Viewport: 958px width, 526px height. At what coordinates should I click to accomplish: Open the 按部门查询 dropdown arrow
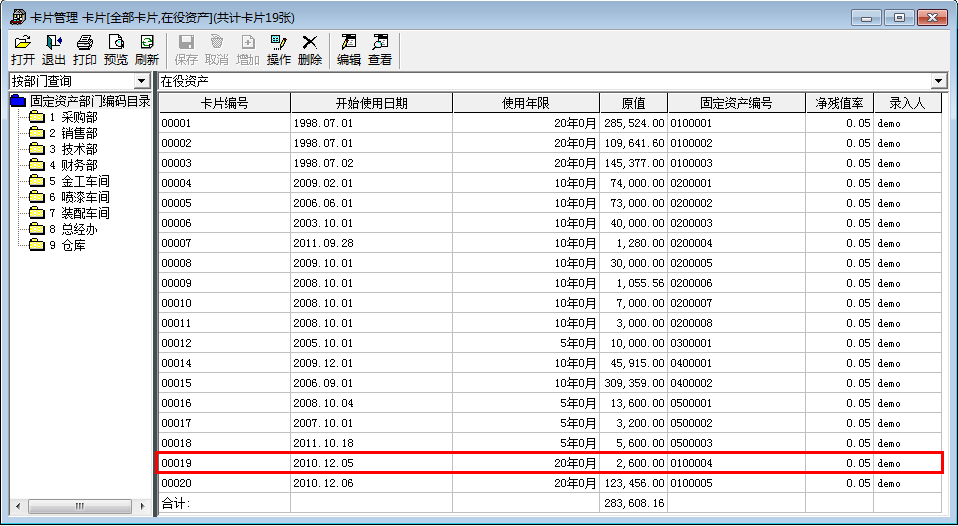point(142,81)
